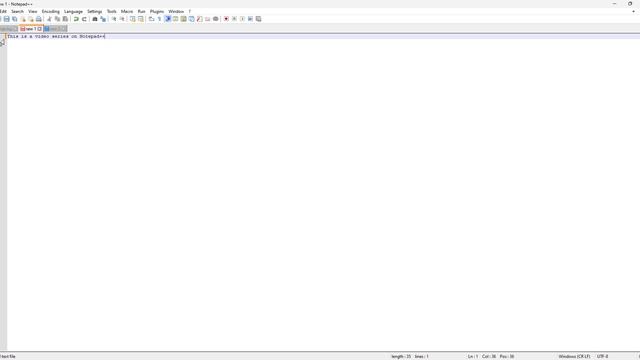Viewport: 640px width, 360px height.
Task: Click 'Col : 36' in the status bar
Action: point(489,356)
